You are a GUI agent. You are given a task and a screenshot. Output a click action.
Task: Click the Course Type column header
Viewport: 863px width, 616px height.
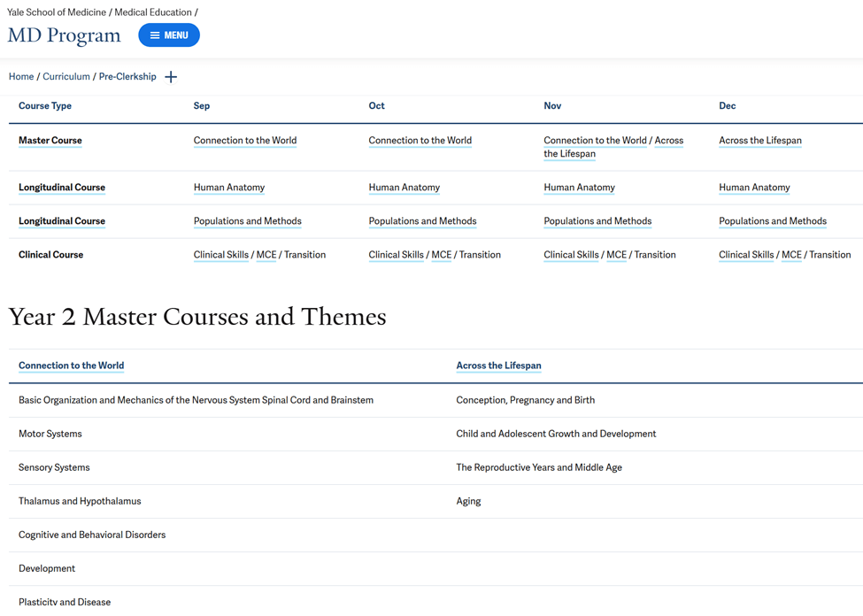point(45,105)
